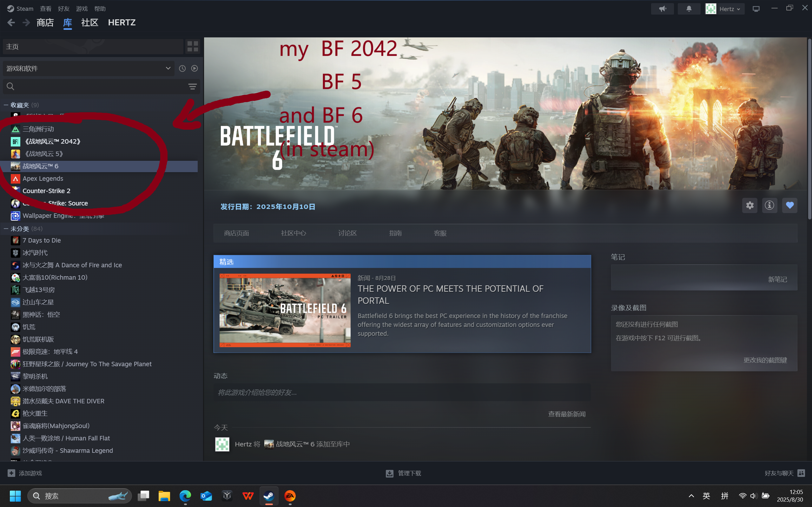Click 新笔记 to create a note
Screen dimensions: 812x507
point(777,279)
